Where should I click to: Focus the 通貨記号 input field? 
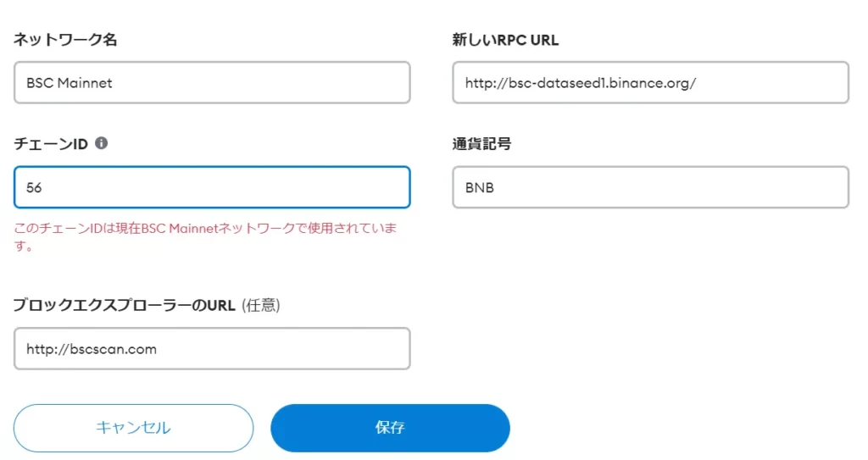coord(650,187)
